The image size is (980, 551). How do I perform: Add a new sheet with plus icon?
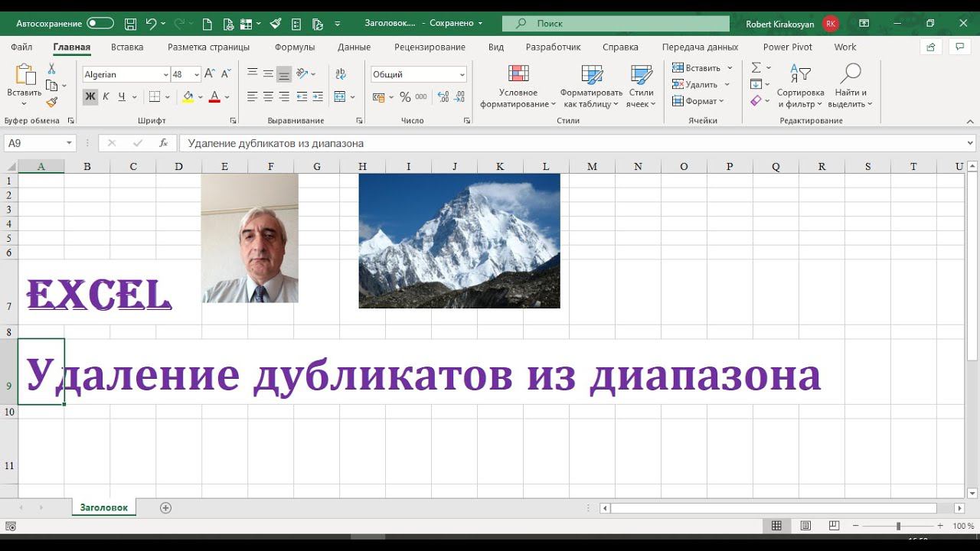165,507
